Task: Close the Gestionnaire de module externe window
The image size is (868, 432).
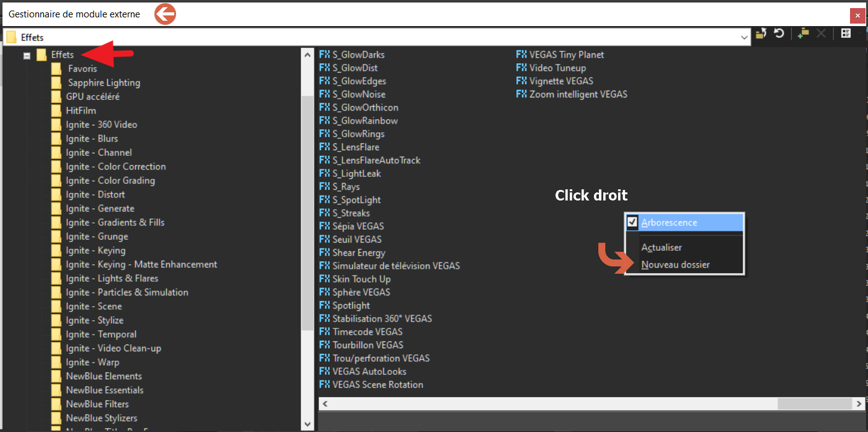Action: pyautogui.click(x=857, y=15)
